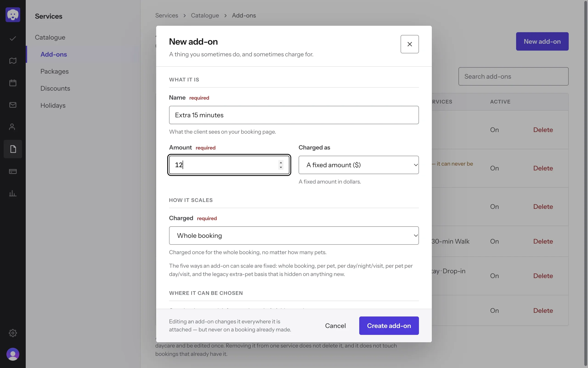This screenshot has width=588, height=368.
Task: Go to Services breadcrumb link
Action: pyautogui.click(x=167, y=15)
